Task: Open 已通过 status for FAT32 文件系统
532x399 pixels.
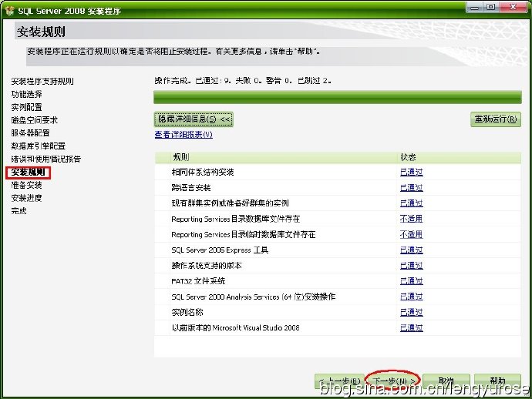Action: [412, 281]
